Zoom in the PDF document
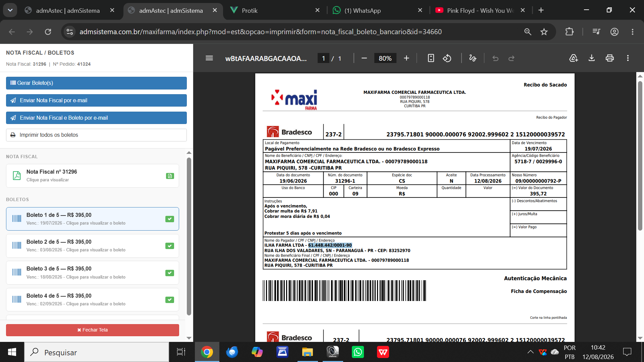 407,58
